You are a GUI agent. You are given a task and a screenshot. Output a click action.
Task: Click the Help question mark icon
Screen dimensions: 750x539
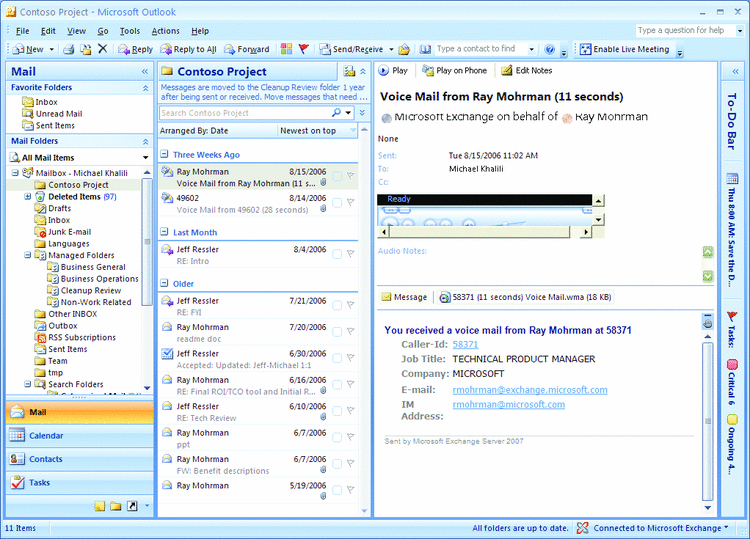[x=550, y=49]
